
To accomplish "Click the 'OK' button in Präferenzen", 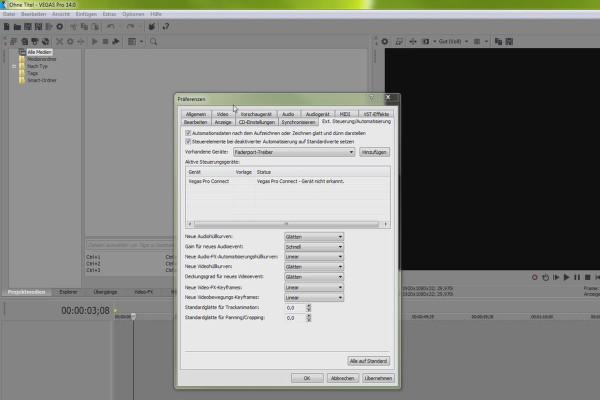I will coord(307,378).
